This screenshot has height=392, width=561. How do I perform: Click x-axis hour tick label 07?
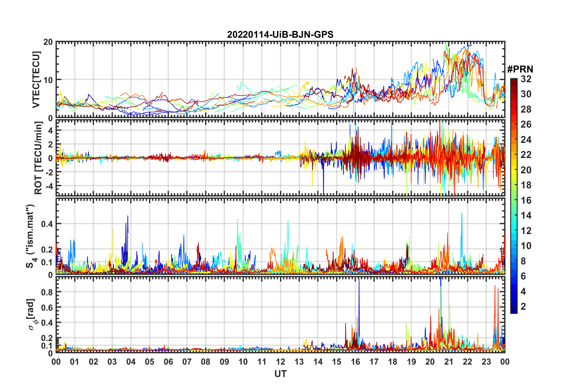click(x=187, y=362)
